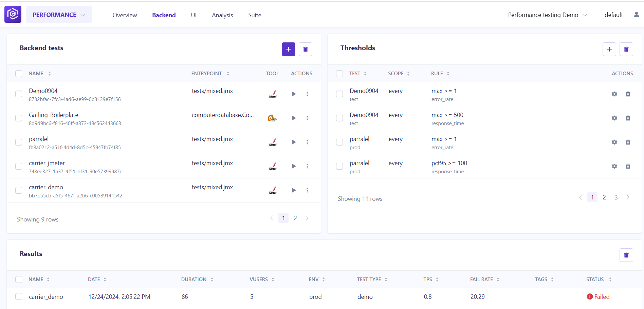
Task: Click the JMeter icon for Demo0904
Action: tap(273, 94)
